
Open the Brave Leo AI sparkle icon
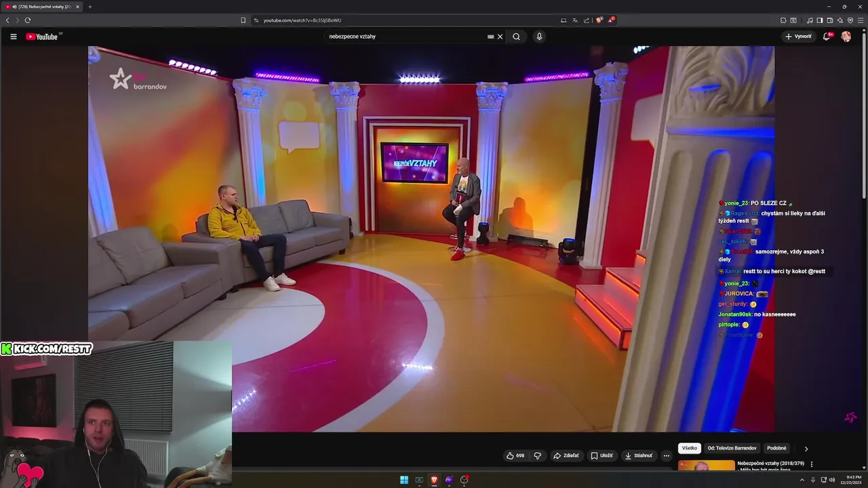[x=840, y=20]
